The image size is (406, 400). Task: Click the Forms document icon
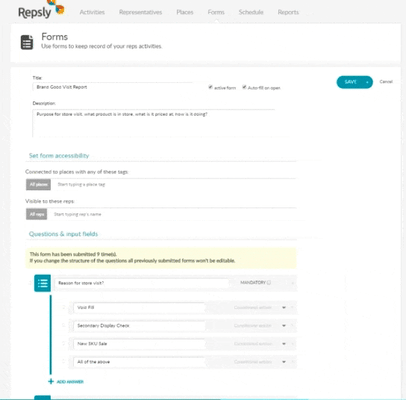point(27,42)
